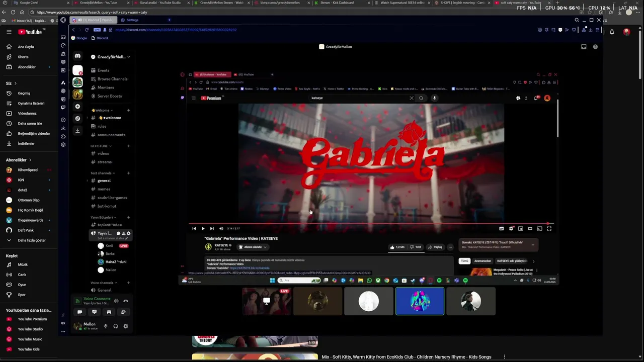
Task: Click Daha fazla göster in YouTube sidebar
Action: coord(28,240)
